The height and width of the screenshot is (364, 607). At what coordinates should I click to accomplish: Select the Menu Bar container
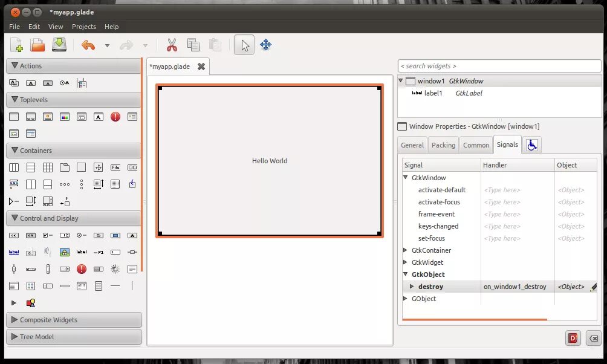click(115, 167)
